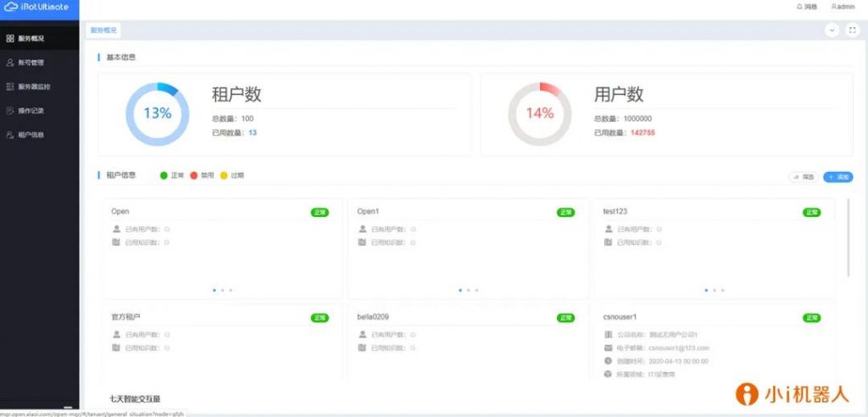The width and height of the screenshot is (868, 417).
Task: Open 服务概况 from the sidebar
Action: (x=31, y=38)
